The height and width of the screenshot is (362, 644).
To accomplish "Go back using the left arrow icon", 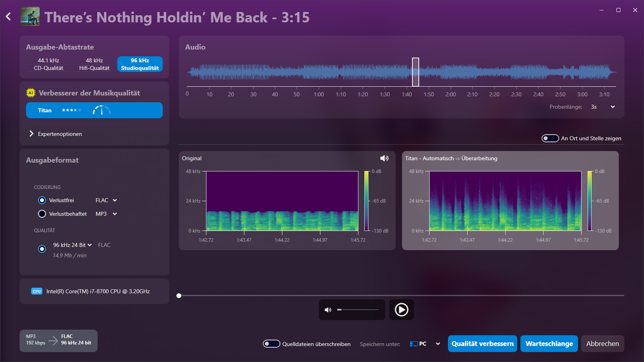I will pyautogui.click(x=8, y=17).
